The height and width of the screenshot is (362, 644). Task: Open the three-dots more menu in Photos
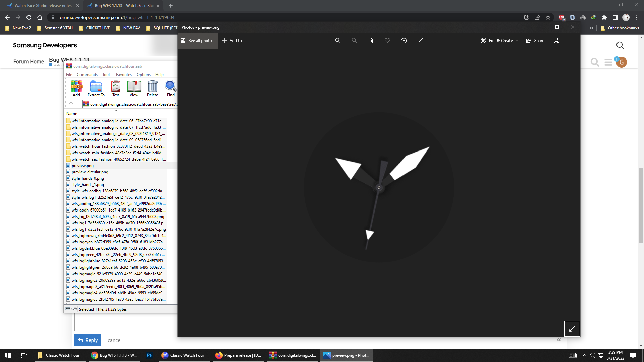pos(573,41)
